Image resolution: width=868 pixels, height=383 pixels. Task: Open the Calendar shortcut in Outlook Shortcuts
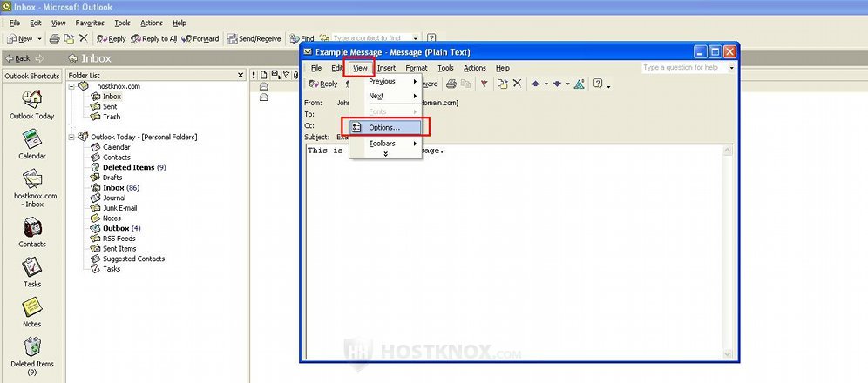coord(31,138)
